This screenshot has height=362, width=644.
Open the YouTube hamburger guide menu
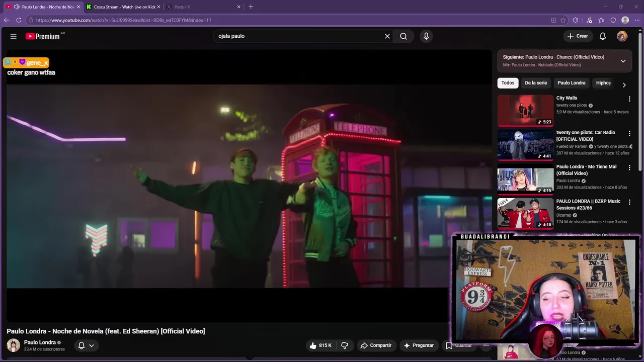point(14,36)
